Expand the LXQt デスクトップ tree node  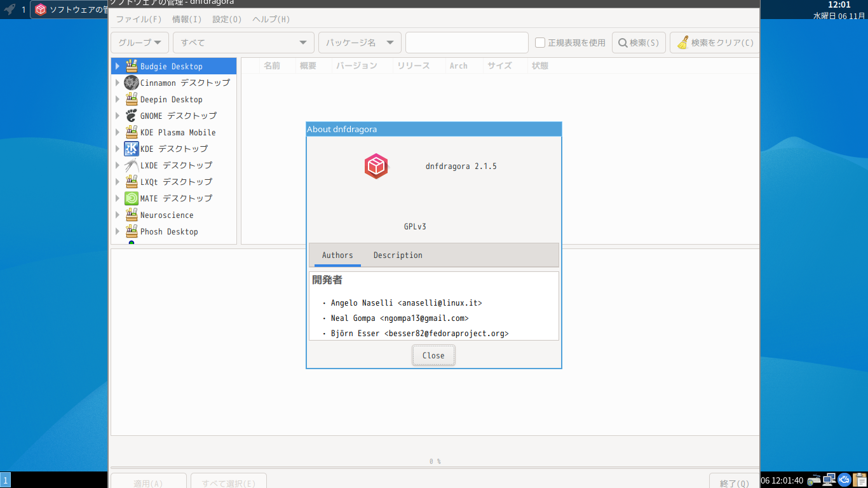click(118, 182)
